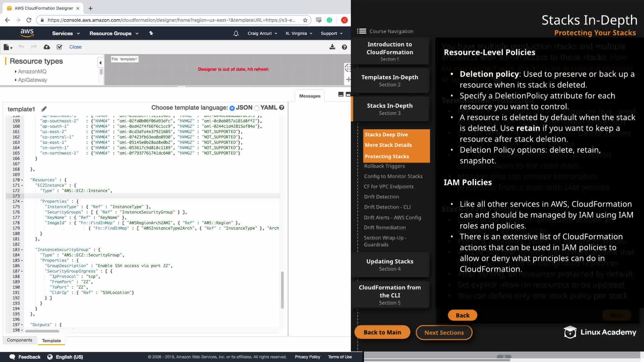Image resolution: width=644 pixels, height=362 pixels.
Task: Open the Messages tab
Action: tap(309, 96)
